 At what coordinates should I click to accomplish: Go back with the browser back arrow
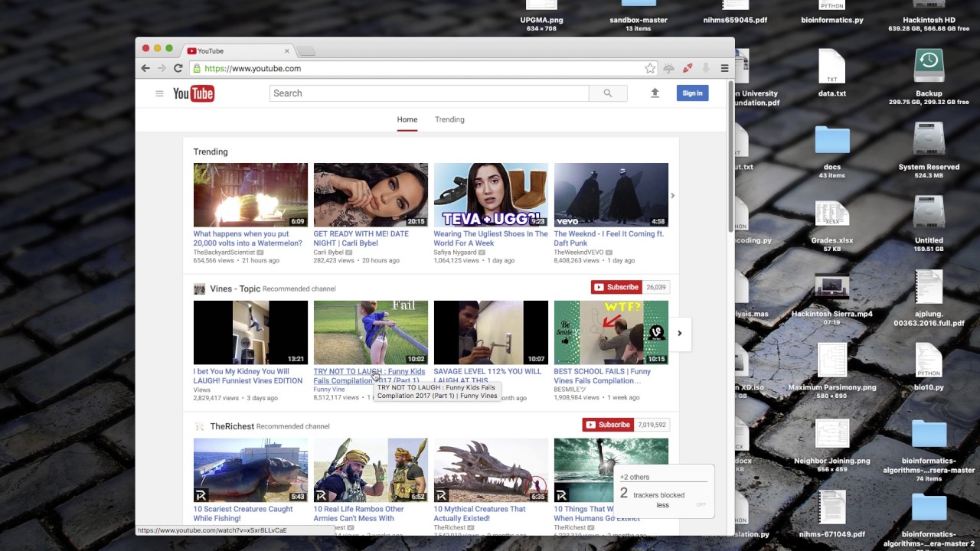point(145,68)
